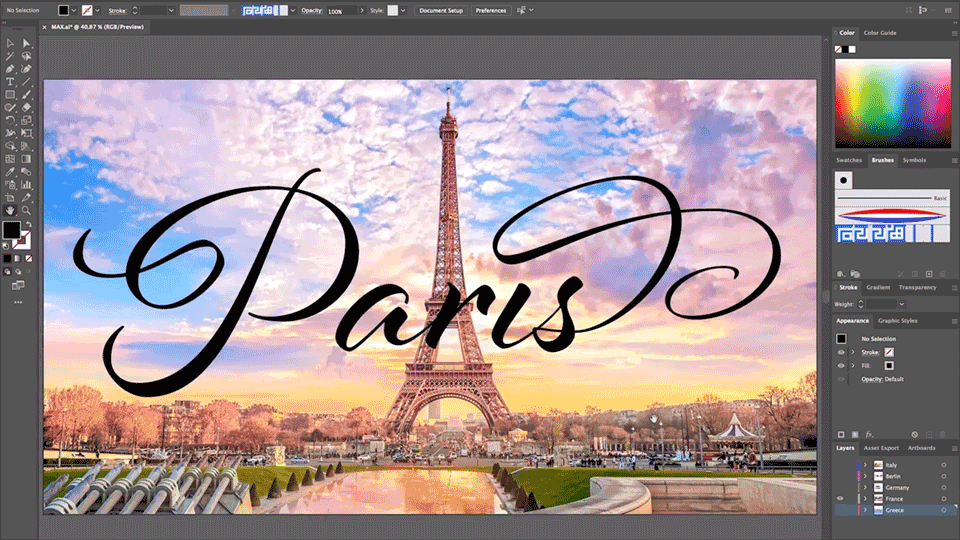Viewport: 960px width, 540px height.
Task: Open the Graphic Styles tab
Action: 898,321
